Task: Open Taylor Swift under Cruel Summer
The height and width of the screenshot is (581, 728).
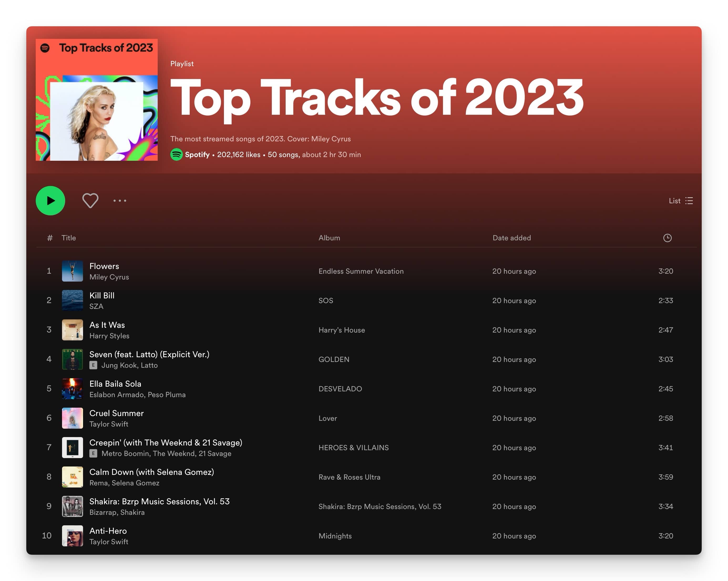Action: coord(108,424)
